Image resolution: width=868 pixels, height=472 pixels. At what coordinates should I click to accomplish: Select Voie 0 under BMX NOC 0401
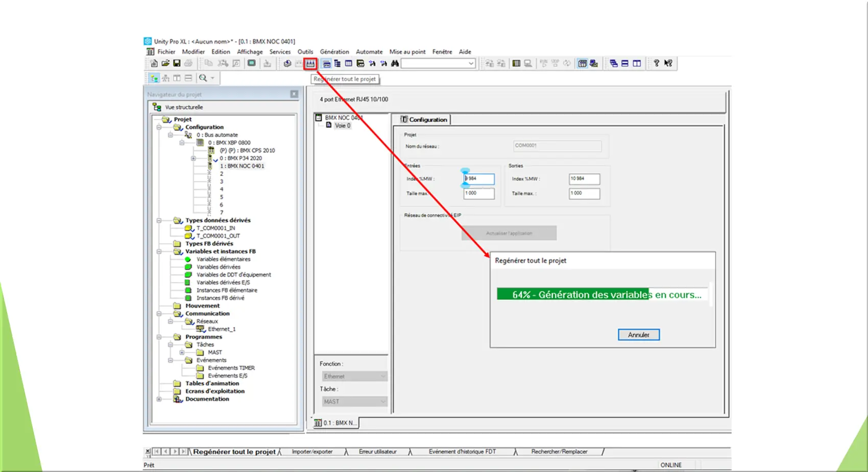point(343,126)
